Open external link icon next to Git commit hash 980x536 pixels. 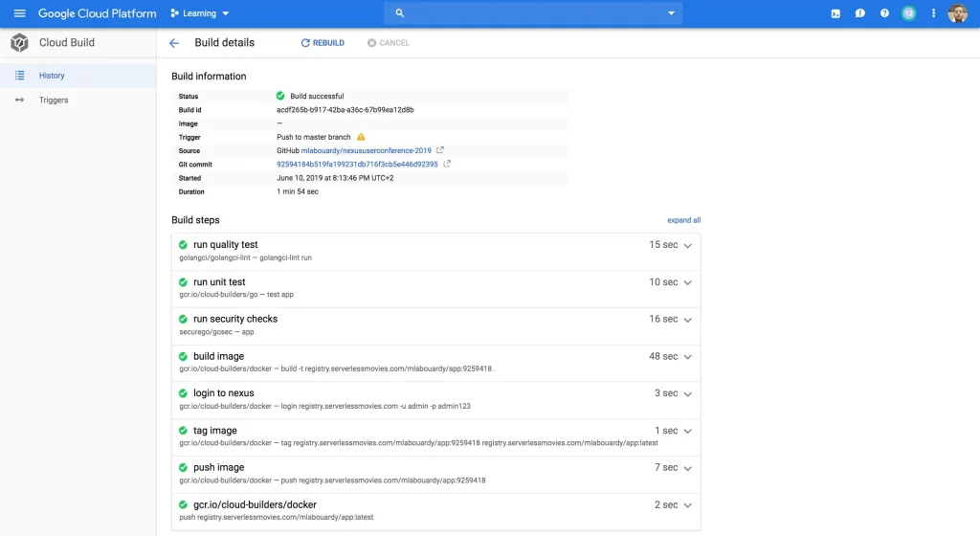tap(447, 164)
